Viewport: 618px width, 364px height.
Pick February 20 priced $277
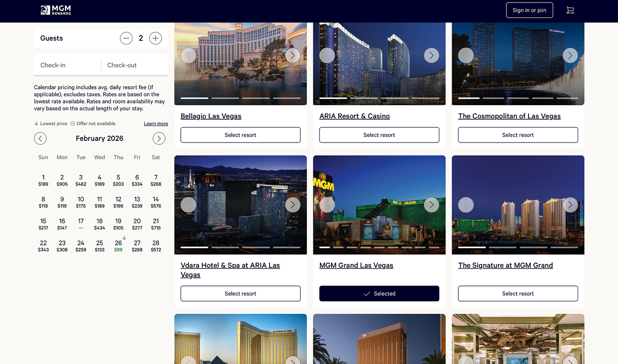(137, 224)
